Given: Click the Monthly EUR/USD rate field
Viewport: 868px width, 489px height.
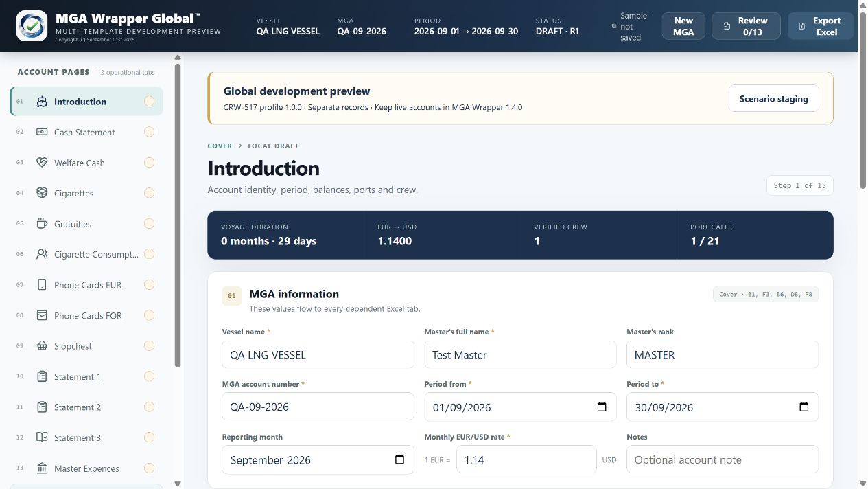Looking at the screenshot, I should (526, 459).
